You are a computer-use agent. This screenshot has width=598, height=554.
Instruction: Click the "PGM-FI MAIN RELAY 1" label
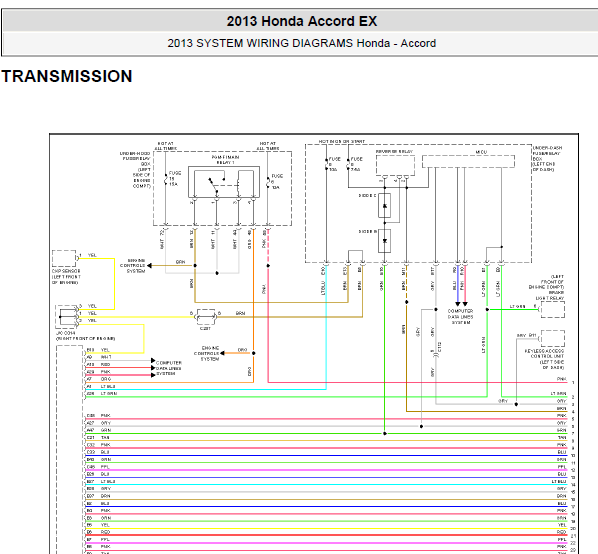225,159
